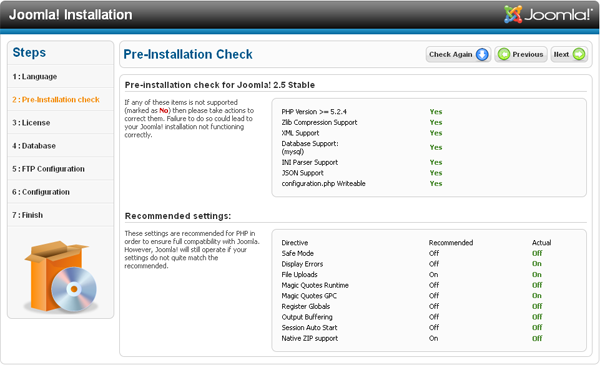Image resolution: width=600 pixels, height=365 pixels.
Task: Click the 'JSON Support' label
Action: pyautogui.click(x=302, y=173)
